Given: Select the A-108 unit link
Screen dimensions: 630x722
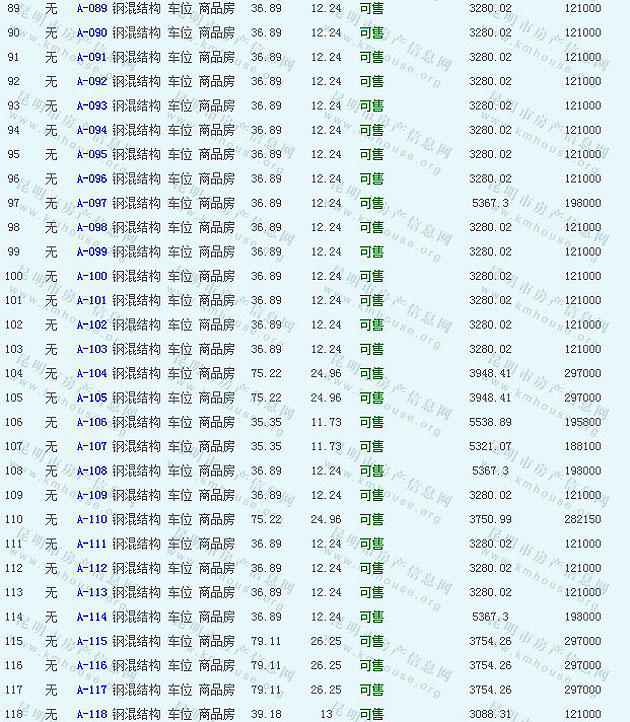Looking at the screenshot, I should pos(91,471).
